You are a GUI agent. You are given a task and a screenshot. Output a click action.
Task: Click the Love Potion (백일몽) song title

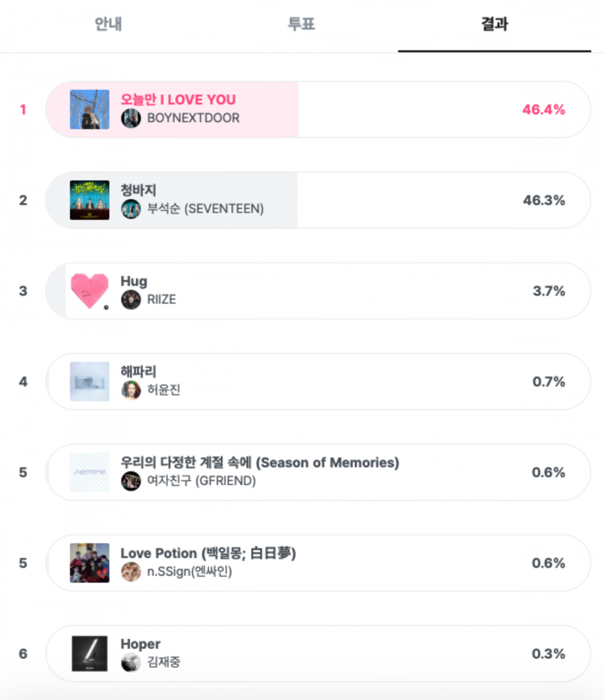pyautogui.click(x=208, y=553)
